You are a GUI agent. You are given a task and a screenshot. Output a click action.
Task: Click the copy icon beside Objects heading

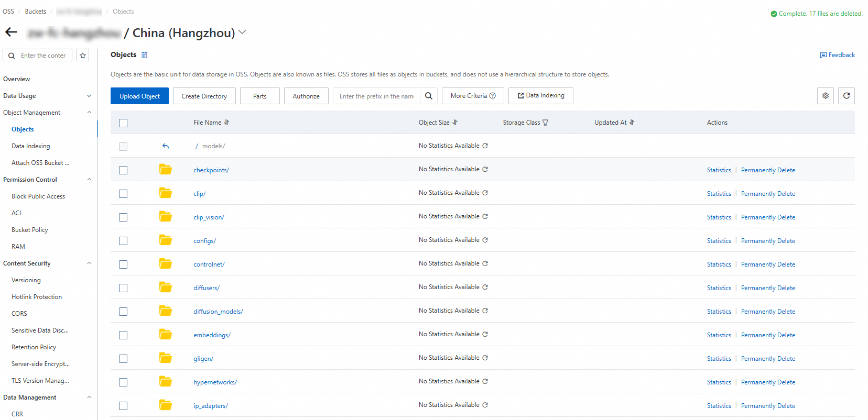(x=145, y=55)
